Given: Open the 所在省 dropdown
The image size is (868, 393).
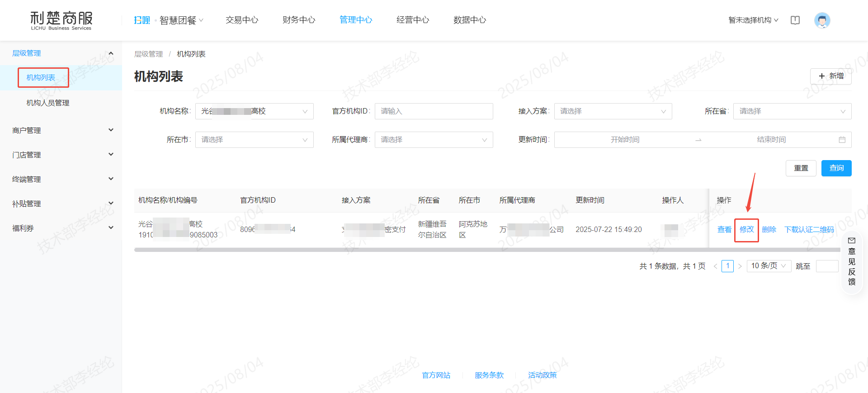Looking at the screenshot, I should pos(792,111).
